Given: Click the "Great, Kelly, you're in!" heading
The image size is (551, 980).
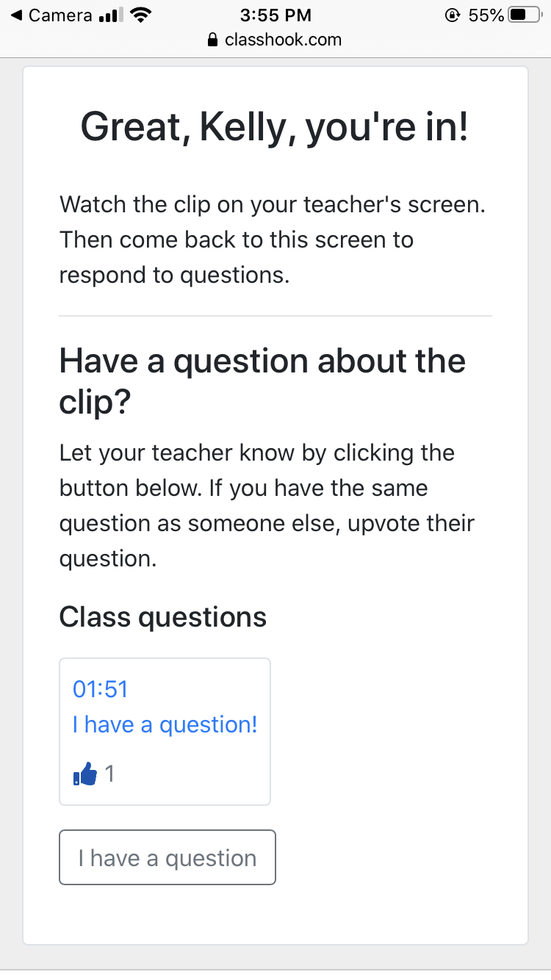Looking at the screenshot, I should coord(275,127).
